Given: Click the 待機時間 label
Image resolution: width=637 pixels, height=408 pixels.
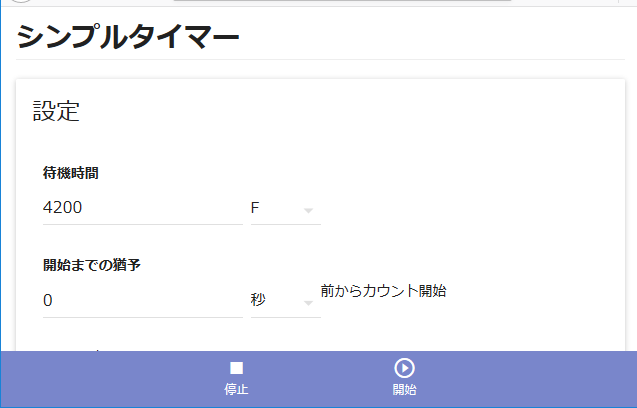Looking at the screenshot, I should (x=71, y=173).
